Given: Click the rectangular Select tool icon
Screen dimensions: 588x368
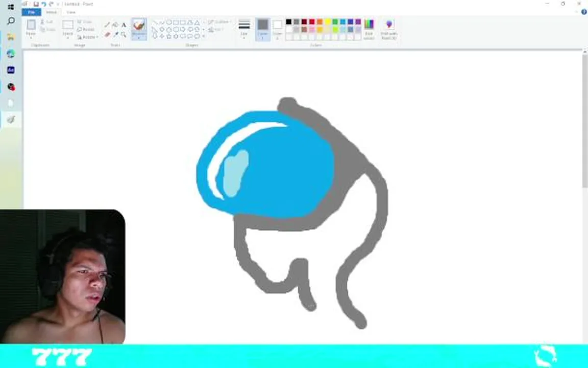Looking at the screenshot, I should [68, 25].
